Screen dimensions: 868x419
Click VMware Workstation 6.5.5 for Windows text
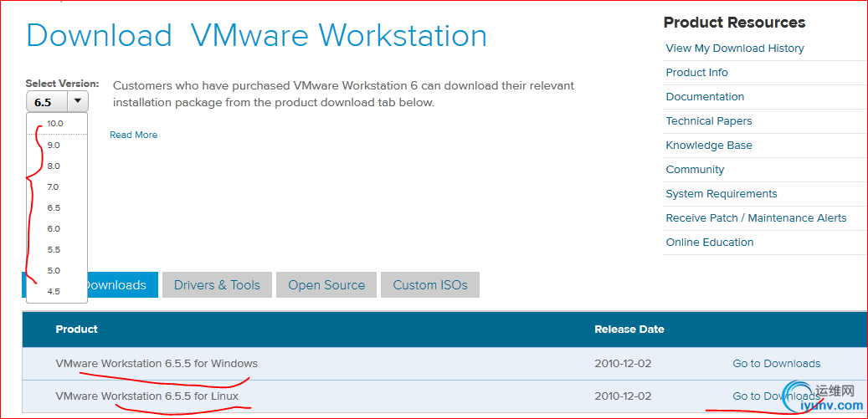[157, 364]
